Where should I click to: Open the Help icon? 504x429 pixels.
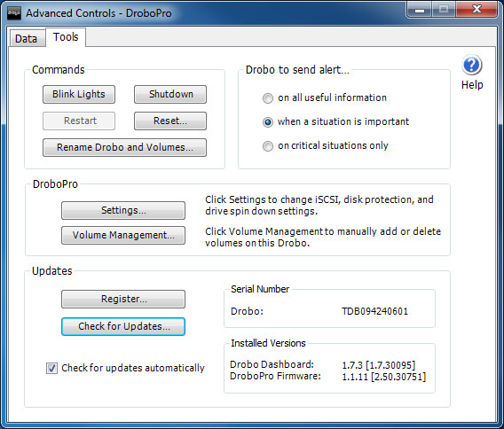click(x=471, y=66)
